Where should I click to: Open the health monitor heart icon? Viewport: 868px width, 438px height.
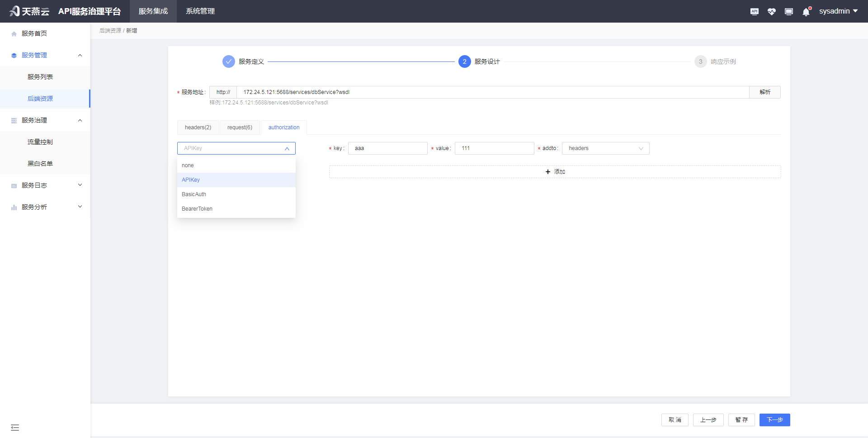tap(772, 11)
